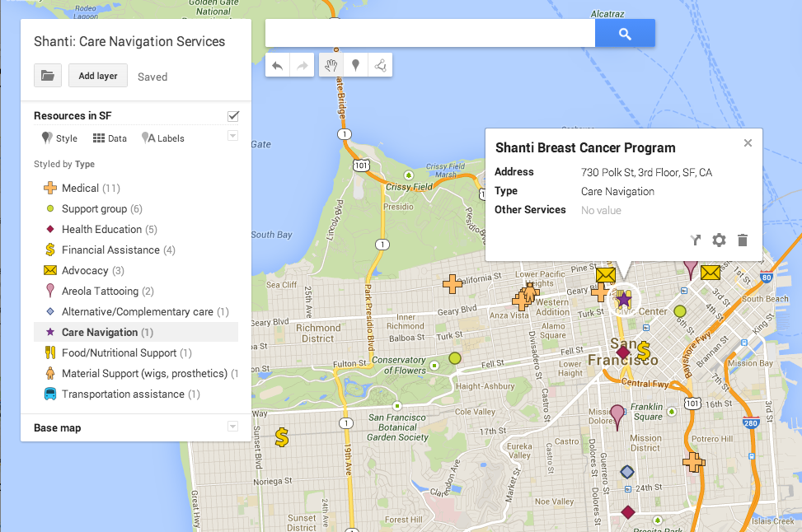This screenshot has height=532, width=802.
Task: Click the orange person marker near Lower Pacific Heights
Action: 530,292
